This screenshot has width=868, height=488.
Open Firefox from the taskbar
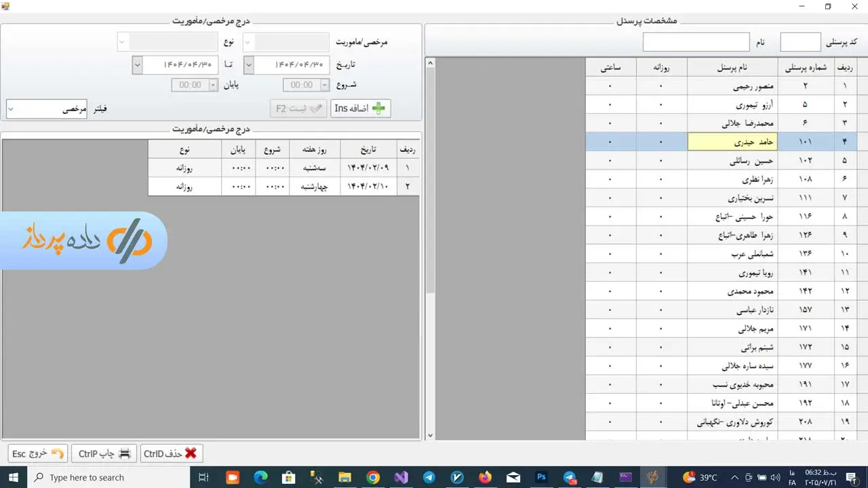[x=485, y=477]
